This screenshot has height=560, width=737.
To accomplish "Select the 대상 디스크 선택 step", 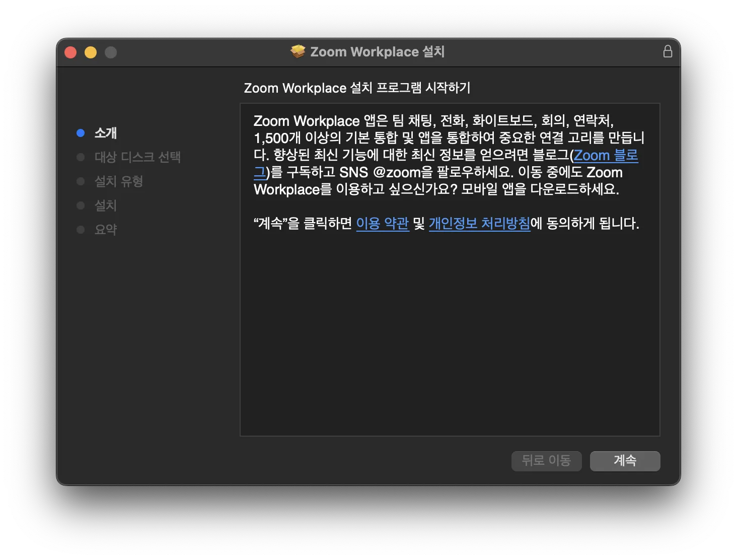I will pyautogui.click(x=137, y=157).
